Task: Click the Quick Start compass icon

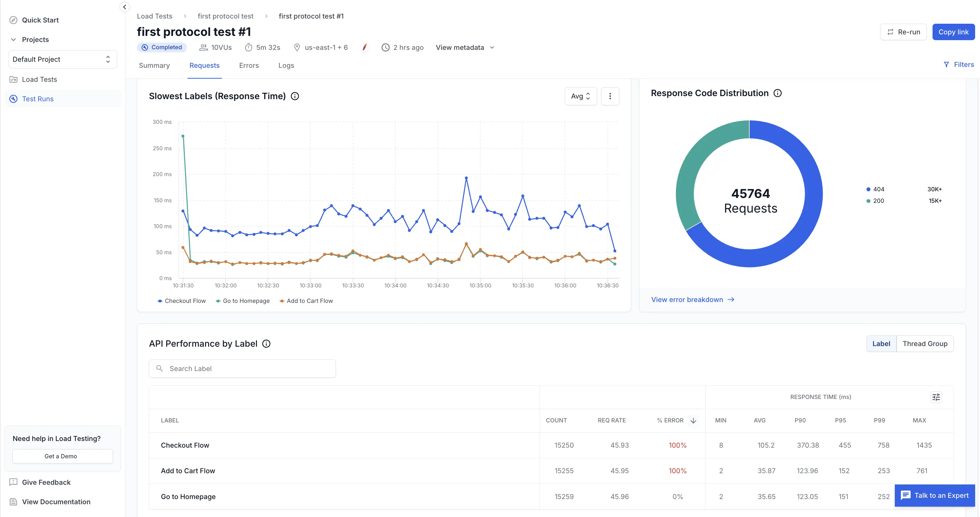Action: [x=14, y=20]
